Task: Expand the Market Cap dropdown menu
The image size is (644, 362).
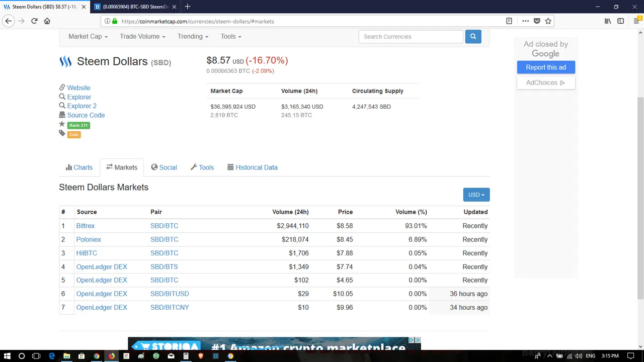Action: [x=88, y=36]
